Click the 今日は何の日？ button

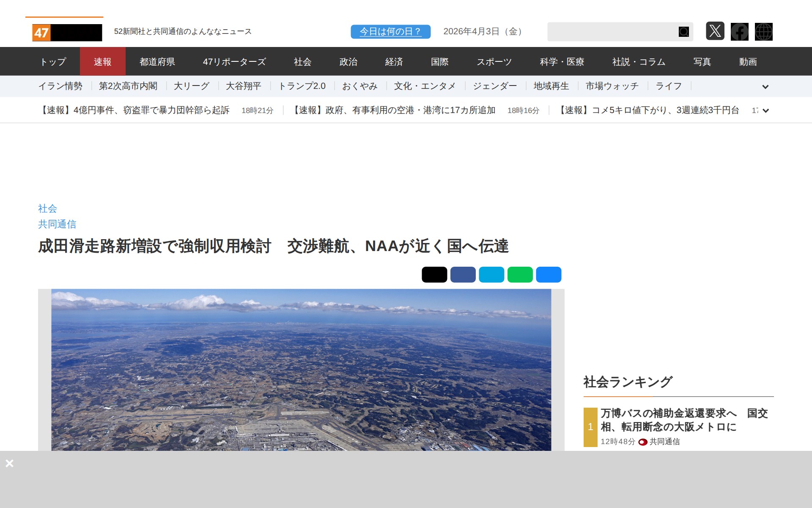[390, 32]
